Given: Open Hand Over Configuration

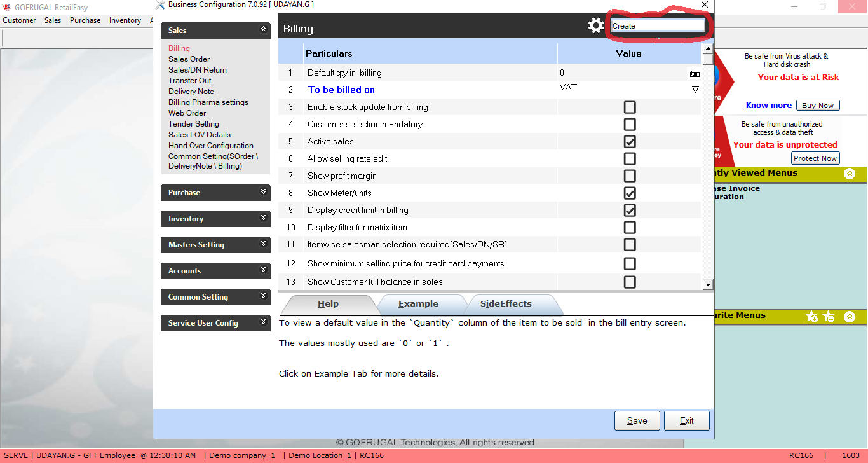Looking at the screenshot, I should coord(211,146).
